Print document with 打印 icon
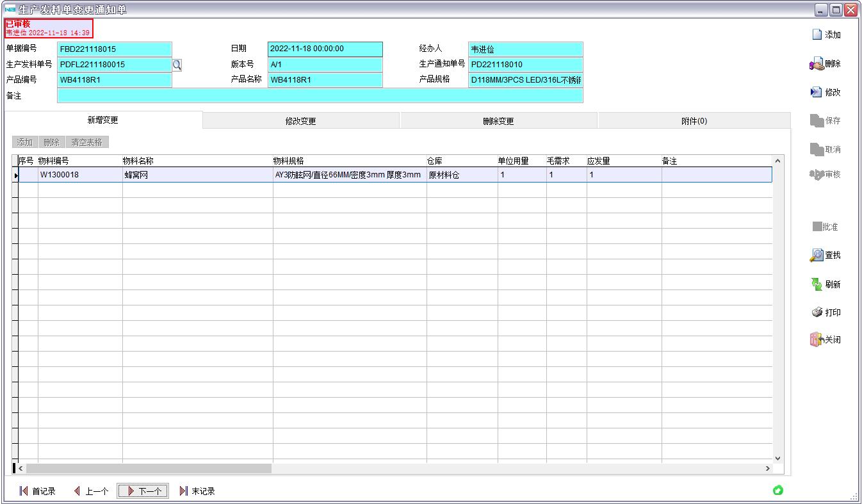Image resolution: width=862 pixels, height=504 pixels. pos(817,313)
